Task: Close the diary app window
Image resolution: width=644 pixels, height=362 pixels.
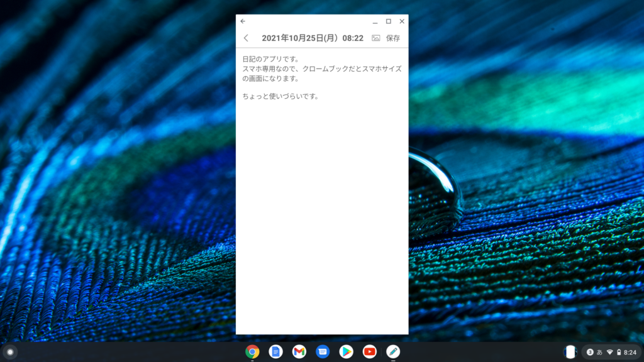Action: (x=402, y=21)
